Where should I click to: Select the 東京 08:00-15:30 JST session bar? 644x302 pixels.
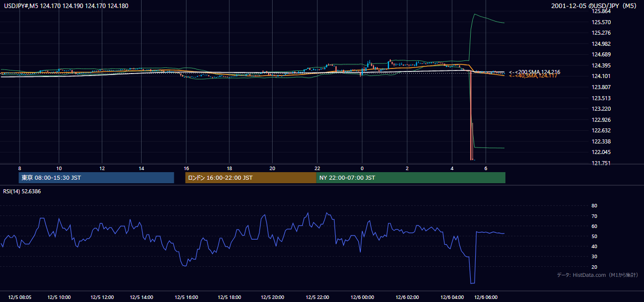point(96,178)
